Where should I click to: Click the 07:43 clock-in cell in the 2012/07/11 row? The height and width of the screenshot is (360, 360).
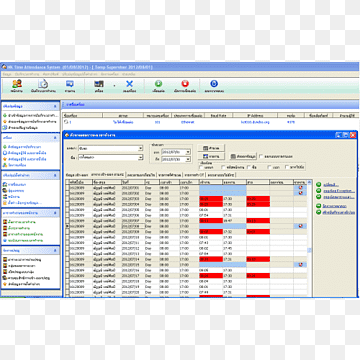(x=211, y=243)
